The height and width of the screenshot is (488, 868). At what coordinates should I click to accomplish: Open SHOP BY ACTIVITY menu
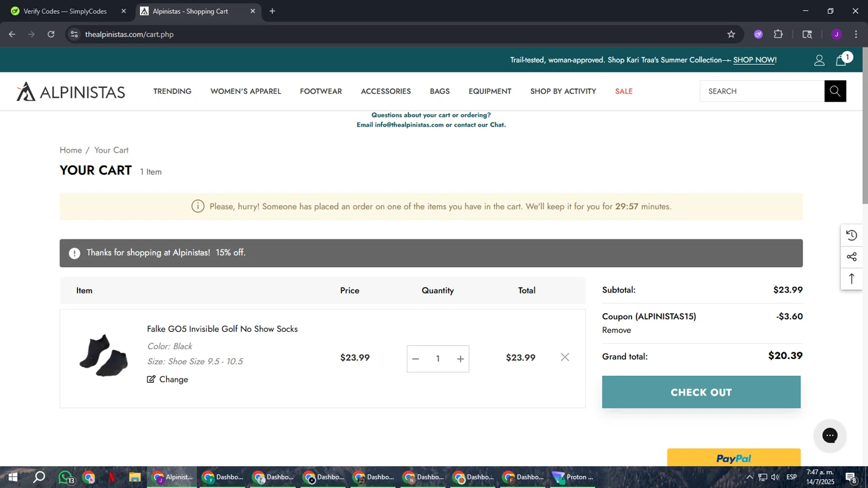tap(563, 91)
